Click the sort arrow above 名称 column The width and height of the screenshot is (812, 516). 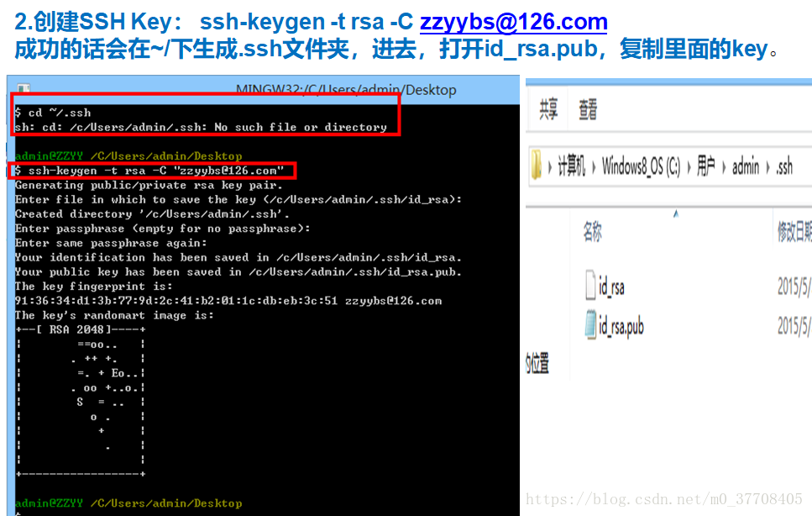pyautogui.click(x=676, y=213)
